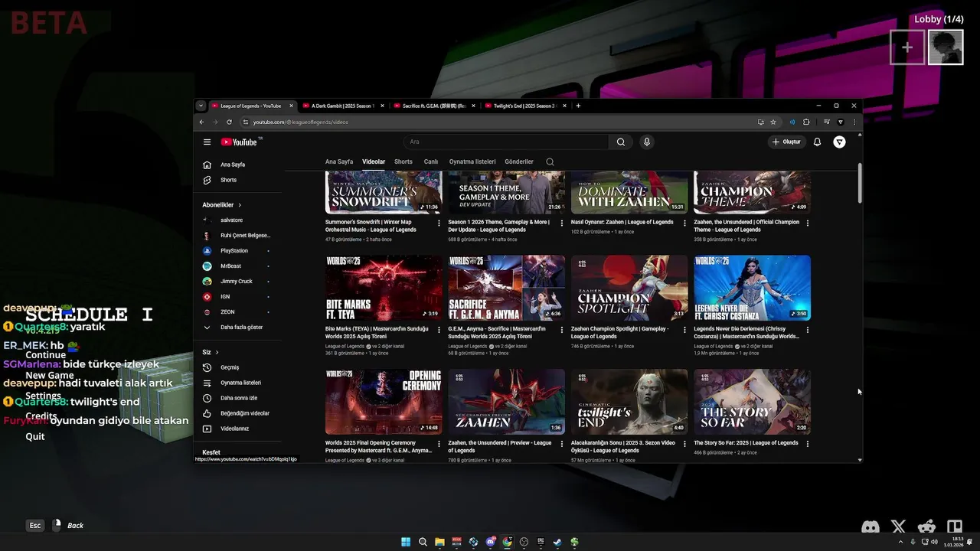Open IGN subscription channel

pos(239,297)
